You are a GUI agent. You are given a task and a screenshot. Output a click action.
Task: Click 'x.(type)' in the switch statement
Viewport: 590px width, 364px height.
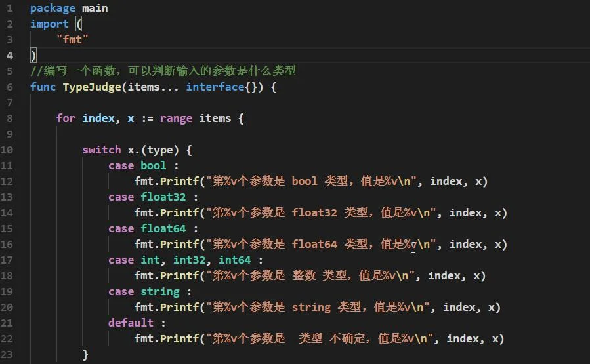[153, 150]
